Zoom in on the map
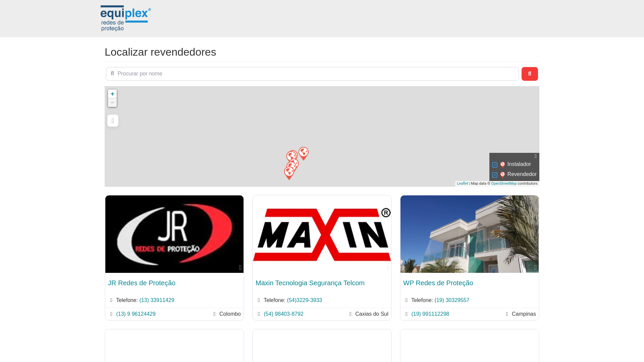Viewport: 644px width, 362px height. tap(112, 94)
